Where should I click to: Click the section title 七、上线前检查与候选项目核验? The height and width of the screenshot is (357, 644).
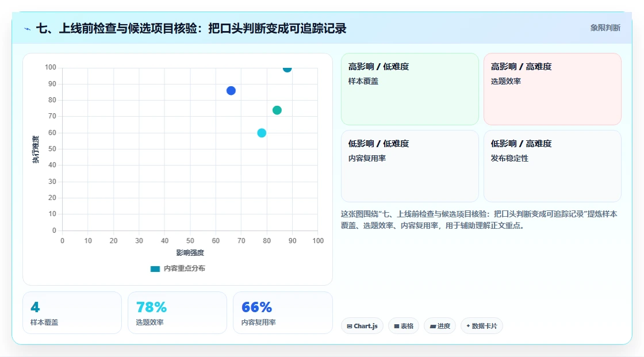(x=191, y=28)
